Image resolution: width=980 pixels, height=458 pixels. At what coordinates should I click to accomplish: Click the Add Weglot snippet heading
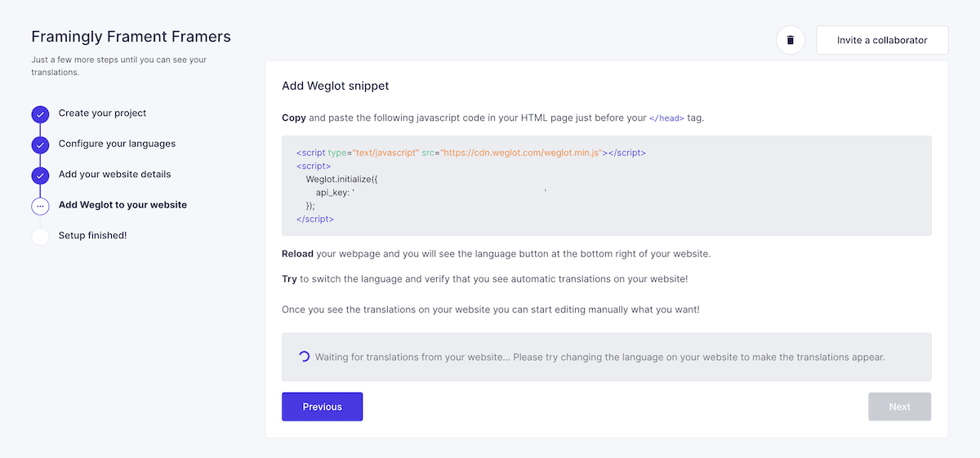(x=336, y=86)
